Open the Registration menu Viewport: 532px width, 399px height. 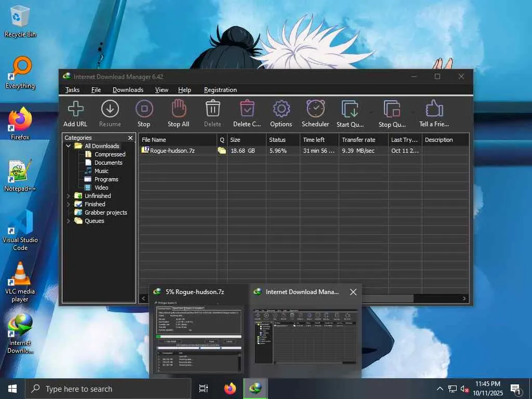tap(220, 89)
